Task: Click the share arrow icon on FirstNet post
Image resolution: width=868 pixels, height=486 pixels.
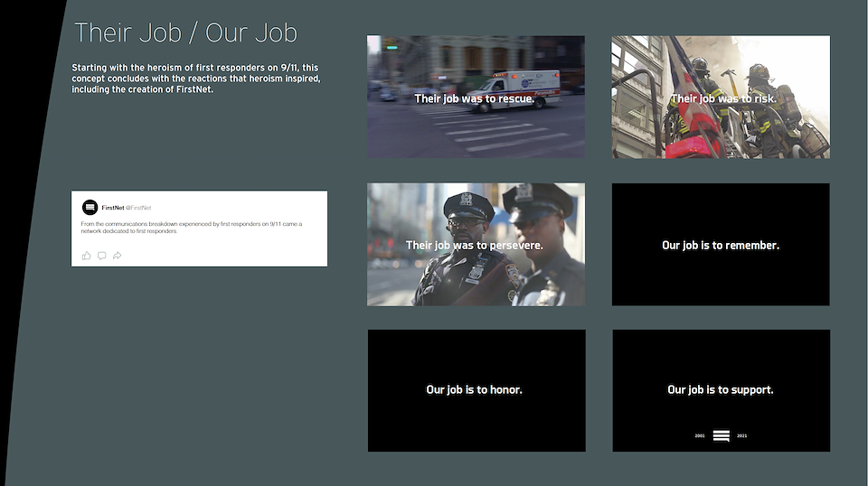Action: pos(118,256)
